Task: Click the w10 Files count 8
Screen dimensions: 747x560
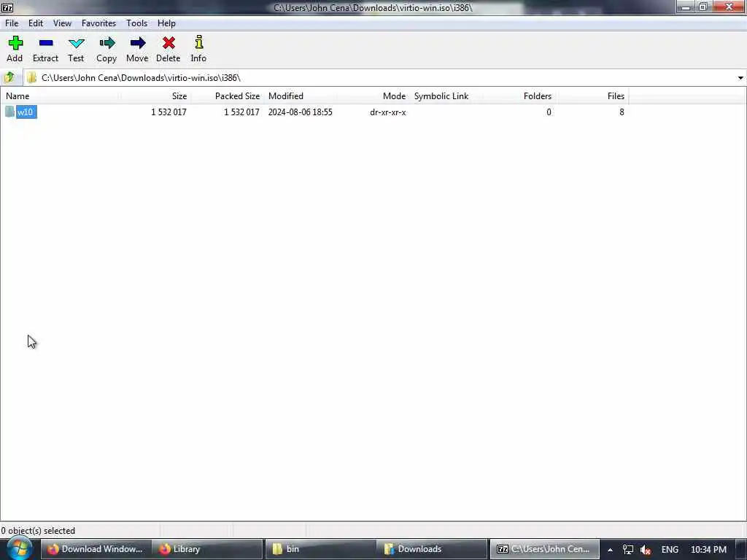Action: [x=622, y=112]
